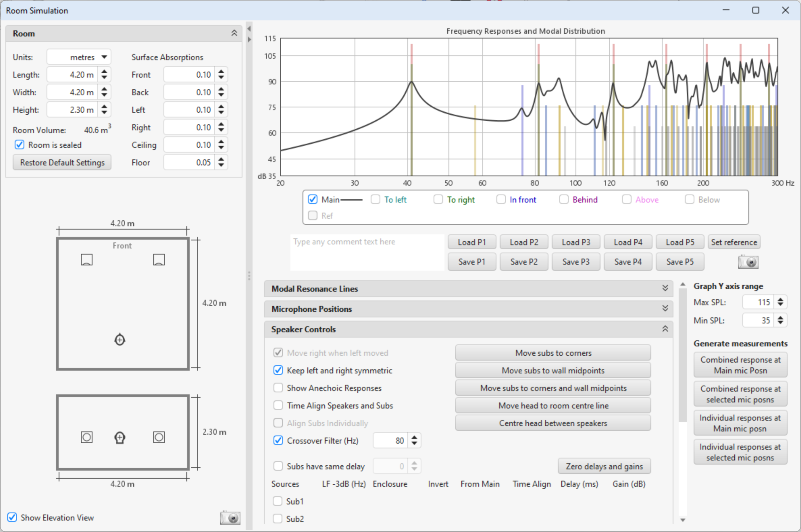This screenshot has height=532, width=801.
Task: Collapse the Speaker Controls header
Action: [x=665, y=329]
